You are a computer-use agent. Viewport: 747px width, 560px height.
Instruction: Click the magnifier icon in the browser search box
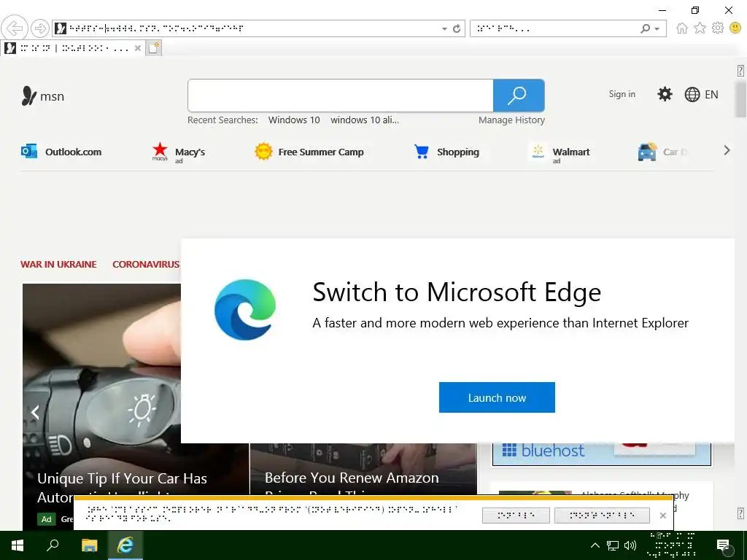645,28
